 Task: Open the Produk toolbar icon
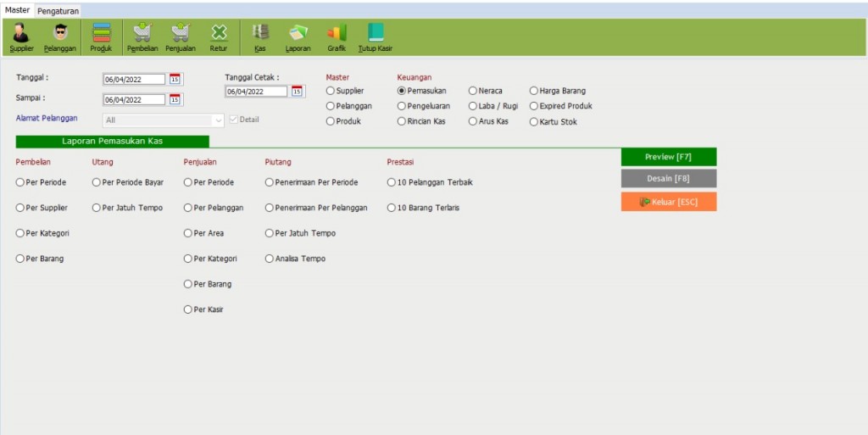click(x=101, y=37)
